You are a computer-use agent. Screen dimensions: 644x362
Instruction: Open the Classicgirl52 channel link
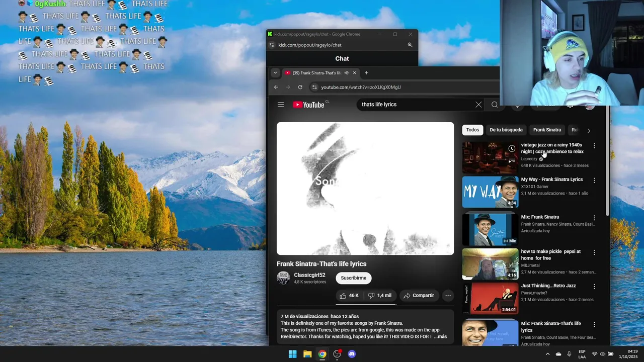pos(309,275)
